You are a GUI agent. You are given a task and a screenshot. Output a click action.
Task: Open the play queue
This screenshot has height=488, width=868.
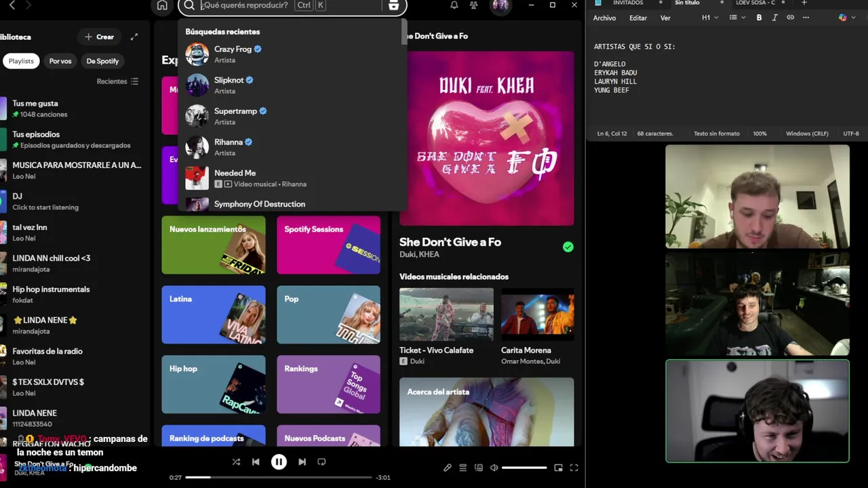[x=463, y=468]
